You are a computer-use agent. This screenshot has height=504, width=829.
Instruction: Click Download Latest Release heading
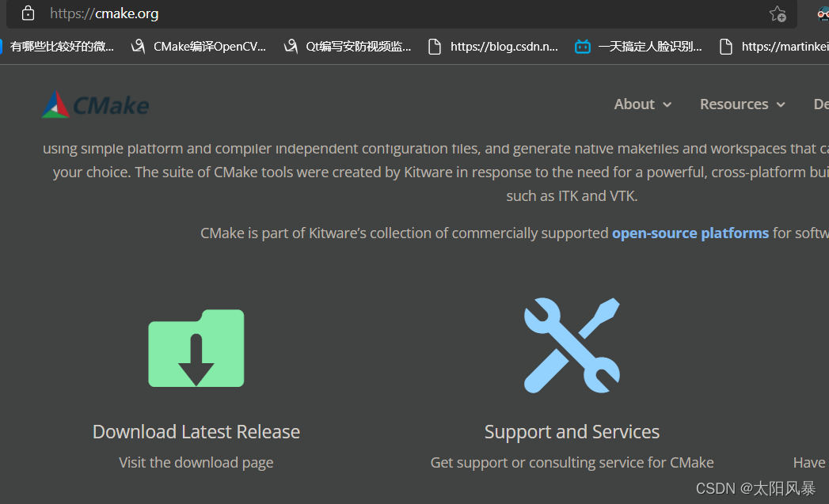tap(196, 432)
